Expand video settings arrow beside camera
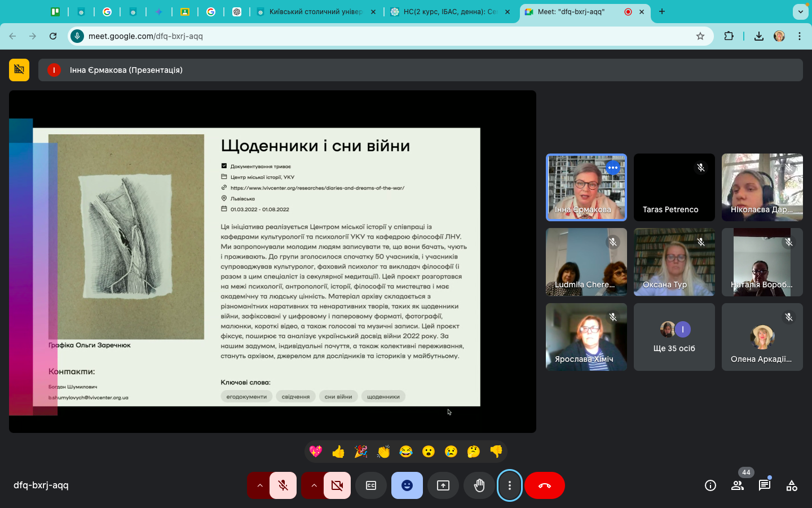 click(x=314, y=485)
